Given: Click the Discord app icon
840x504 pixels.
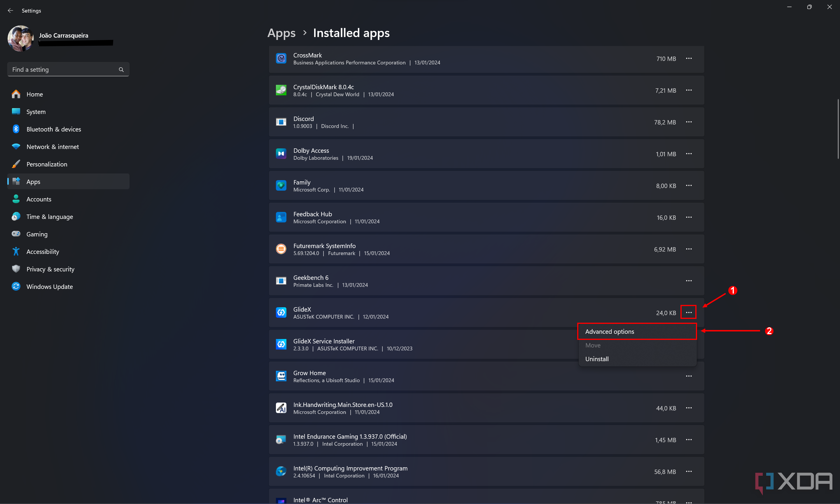Looking at the screenshot, I should [281, 122].
